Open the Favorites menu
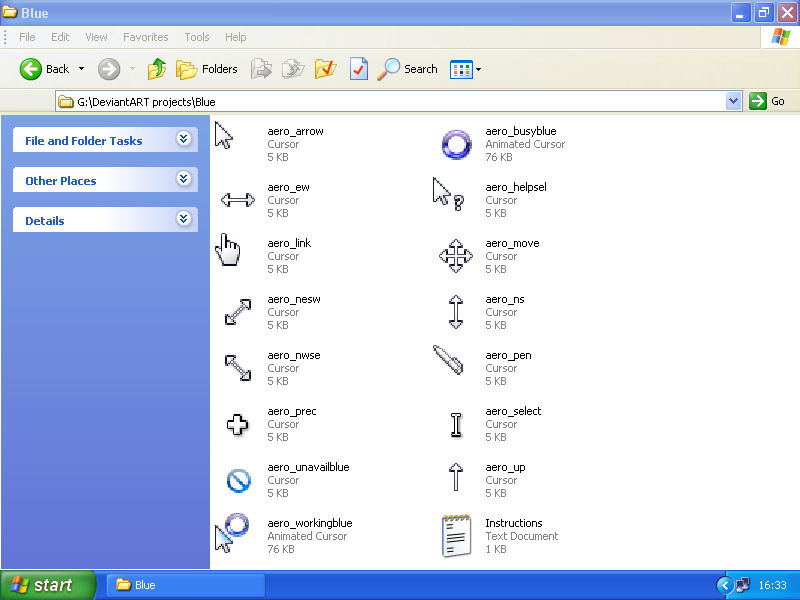 click(145, 37)
